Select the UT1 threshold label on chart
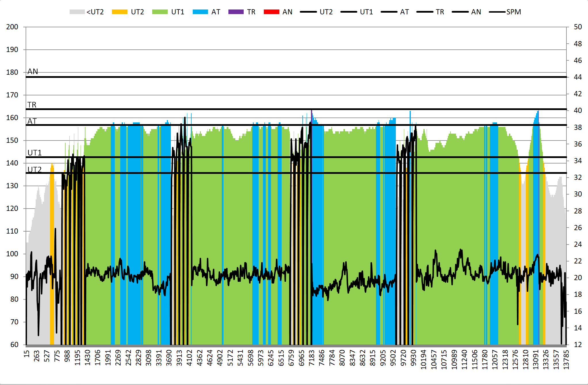This screenshot has width=588, height=385. point(35,153)
